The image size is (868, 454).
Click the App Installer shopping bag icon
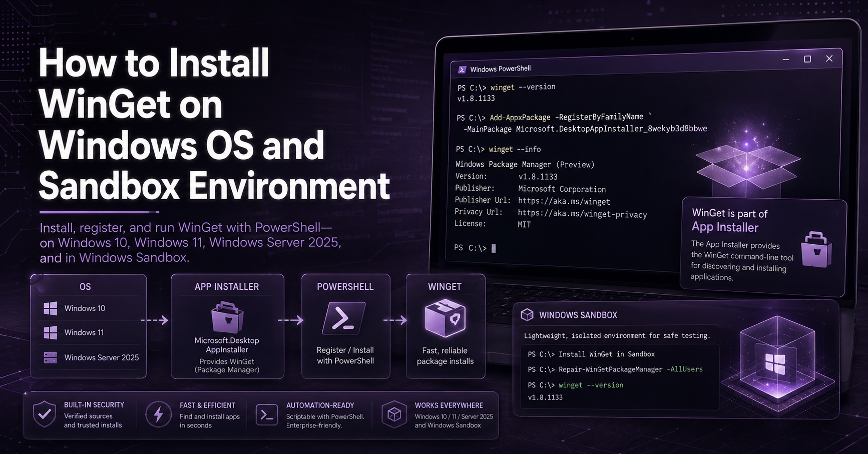(x=227, y=318)
